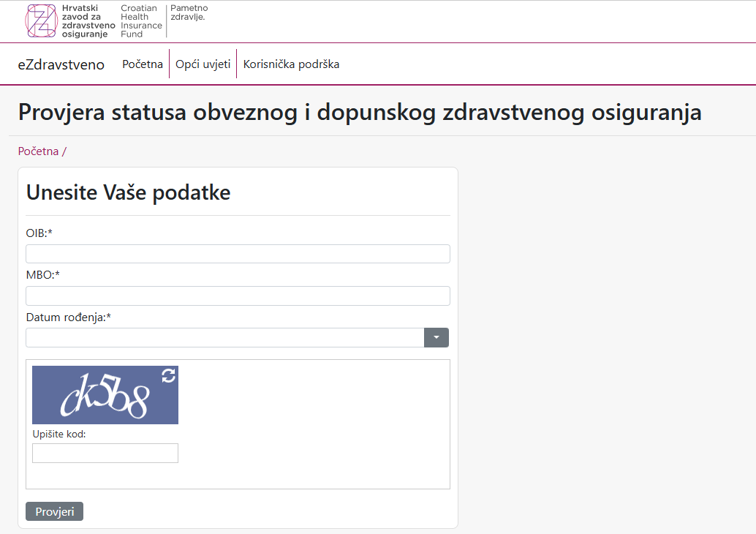The width and height of the screenshot is (756, 534).
Task: Click the HZZO logo in the header
Action: tap(42, 20)
